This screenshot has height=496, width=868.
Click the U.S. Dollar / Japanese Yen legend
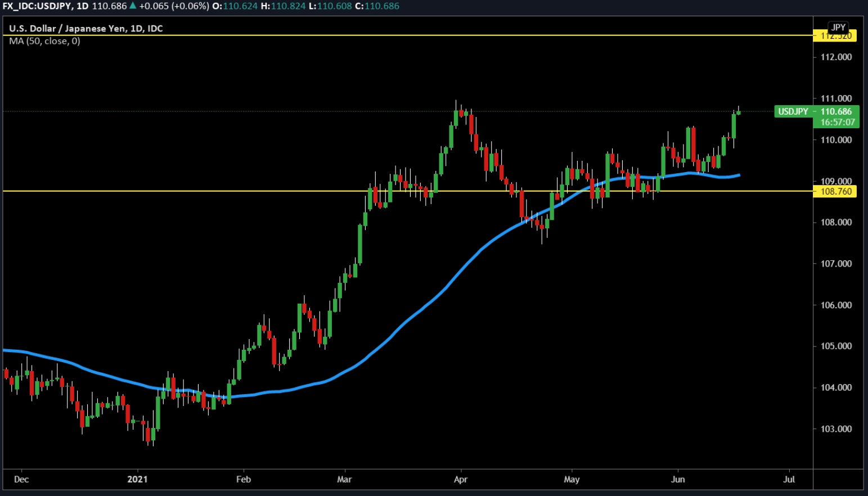[x=86, y=29]
